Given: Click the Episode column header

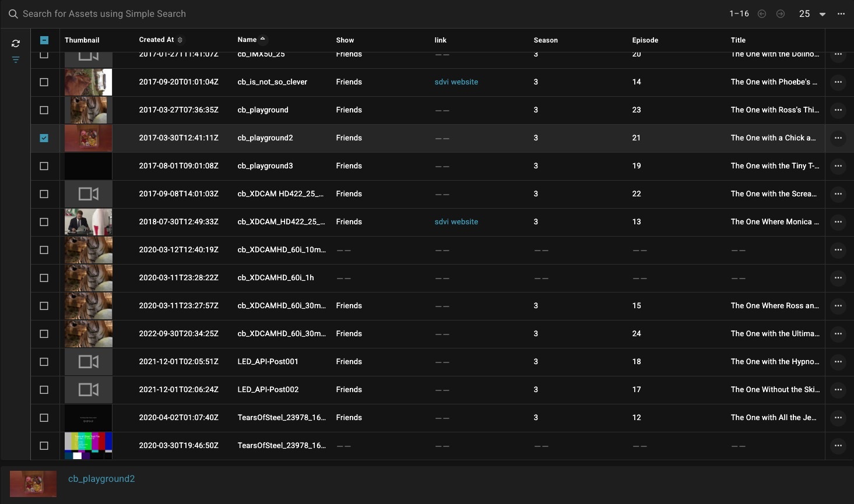Looking at the screenshot, I should click(645, 40).
